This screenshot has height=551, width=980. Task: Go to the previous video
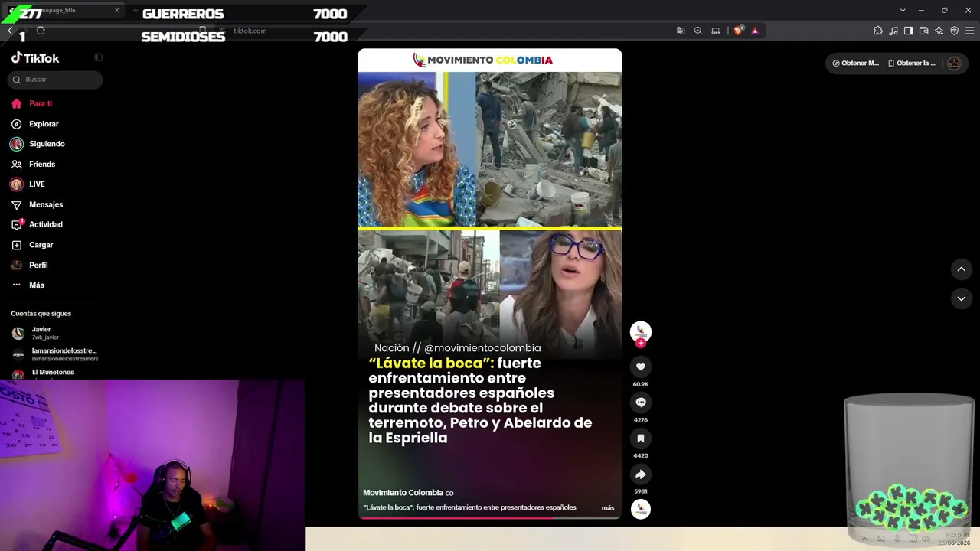(x=962, y=269)
